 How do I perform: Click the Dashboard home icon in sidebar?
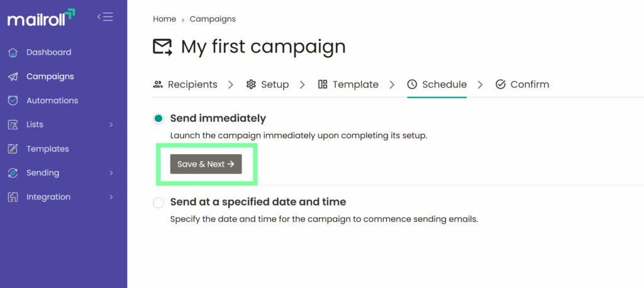coord(13,52)
